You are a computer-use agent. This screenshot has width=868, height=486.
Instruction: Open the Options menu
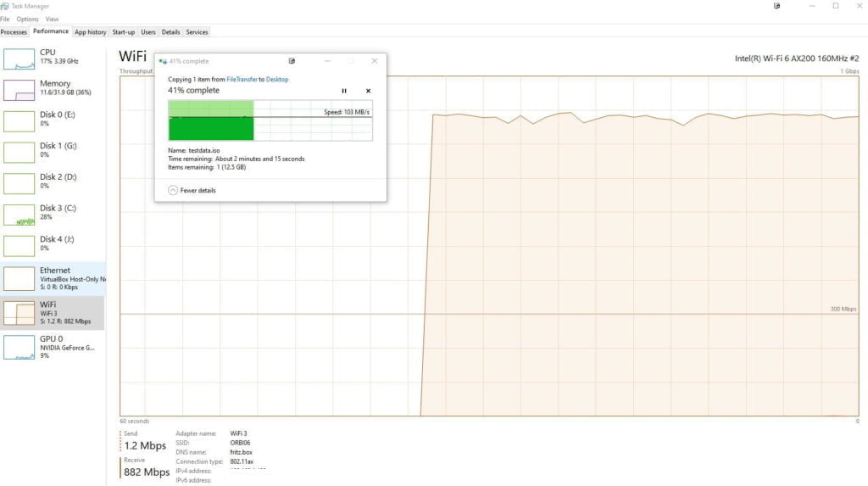[27, 19]
